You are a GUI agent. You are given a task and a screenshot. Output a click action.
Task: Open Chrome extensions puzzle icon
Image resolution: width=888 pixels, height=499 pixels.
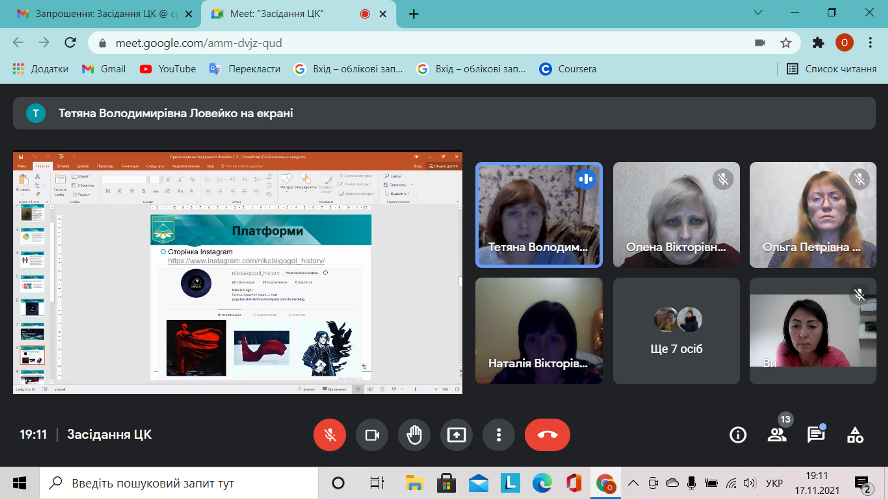(818, 43)
